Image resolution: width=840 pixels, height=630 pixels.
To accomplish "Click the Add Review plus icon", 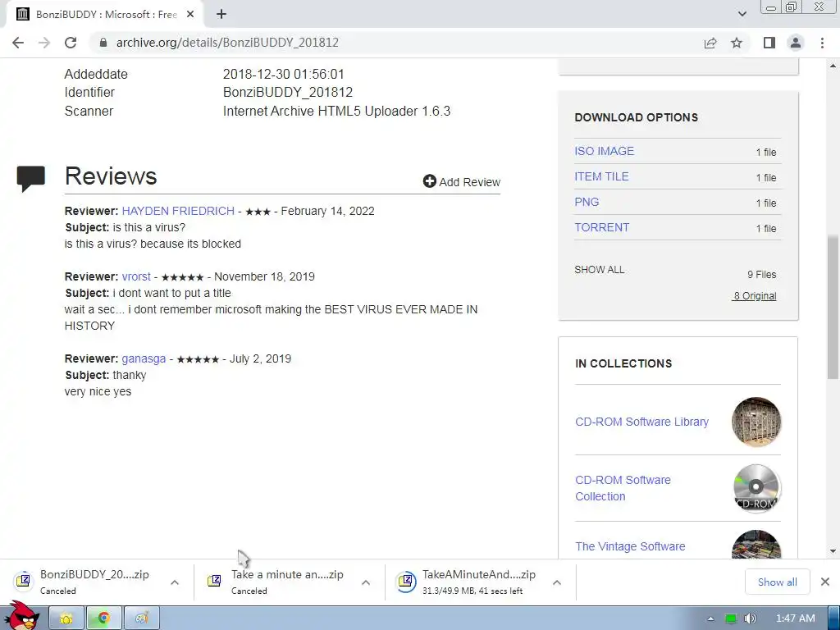I will [x=430, y=181].
